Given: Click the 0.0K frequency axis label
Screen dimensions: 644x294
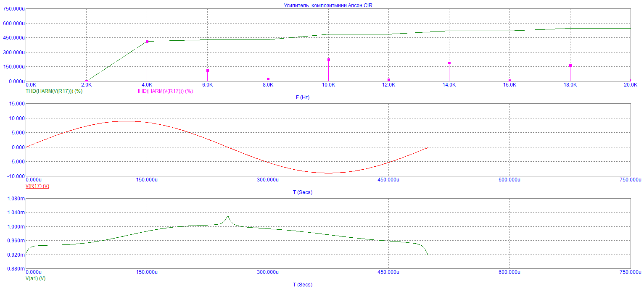Looking at the screenshot, I should [31, 84].
